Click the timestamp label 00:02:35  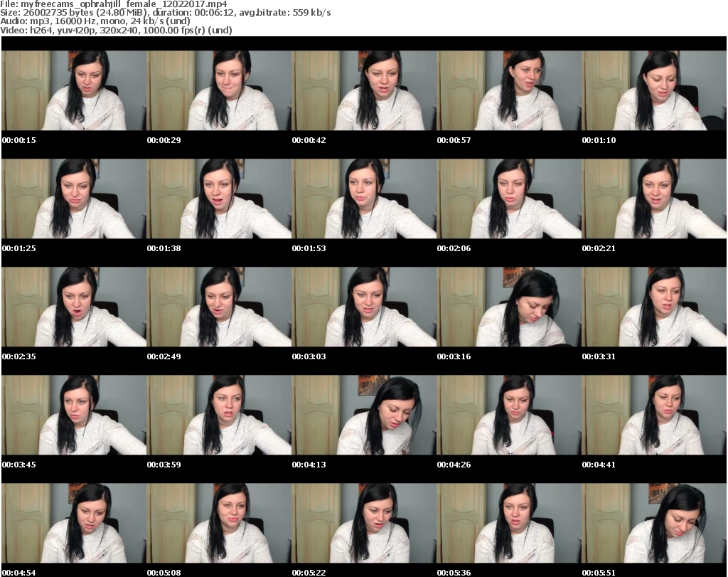[19, 356]
